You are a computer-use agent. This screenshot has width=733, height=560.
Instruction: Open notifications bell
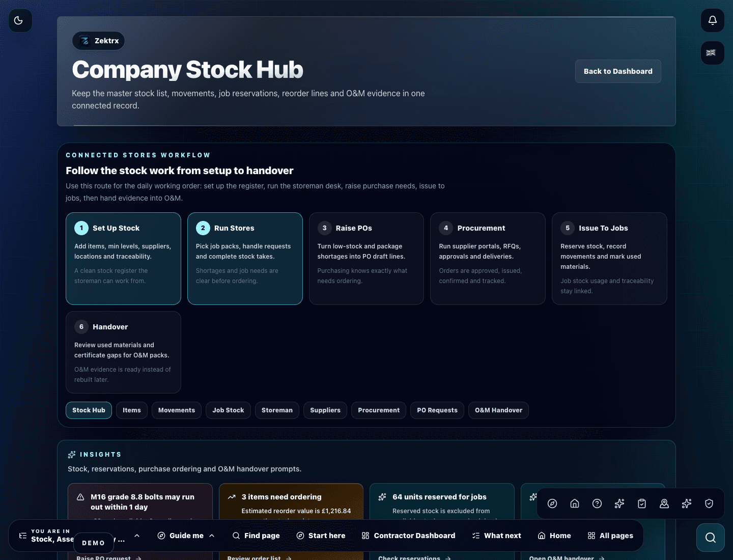pyautogui.click(x=713, y=20)
